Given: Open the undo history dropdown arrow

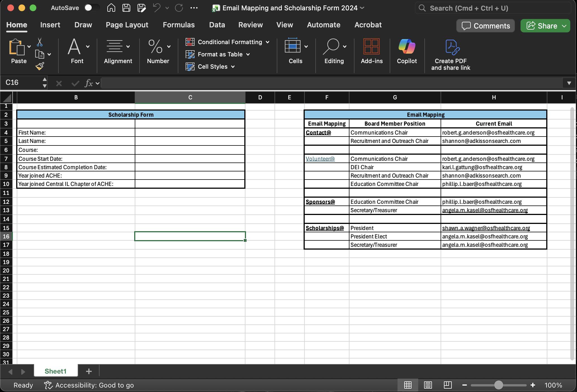Looking at the screenshot, I should pos(167,8).
